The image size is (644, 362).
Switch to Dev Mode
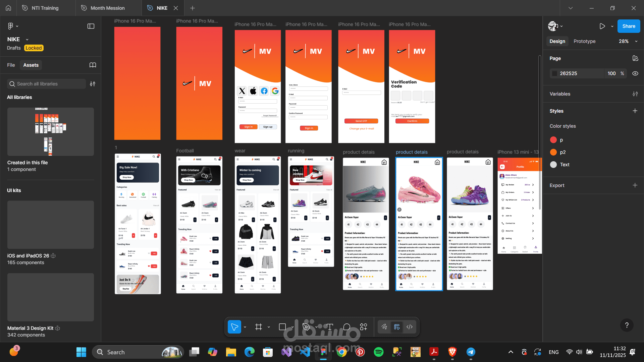(x=410, y=327)
